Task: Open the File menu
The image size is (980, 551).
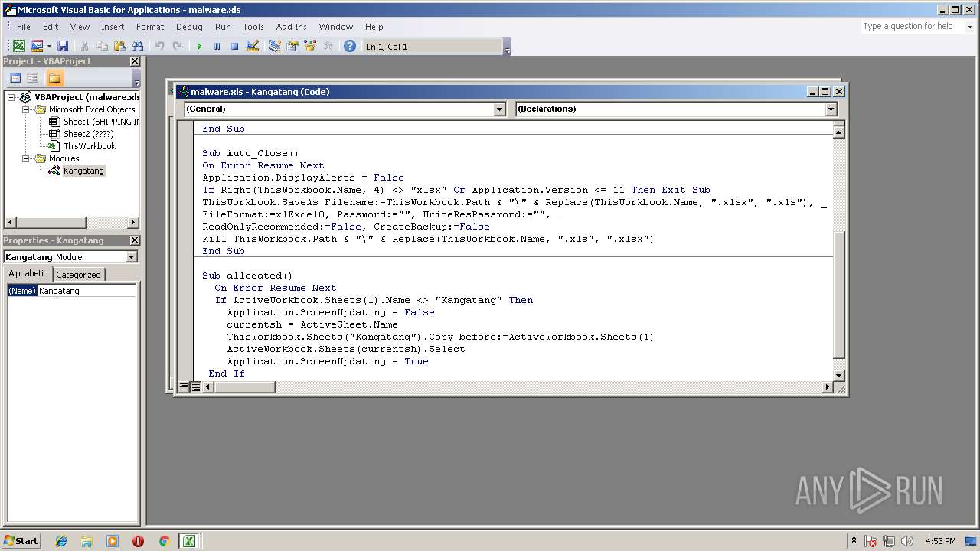Action: point(24,27)
